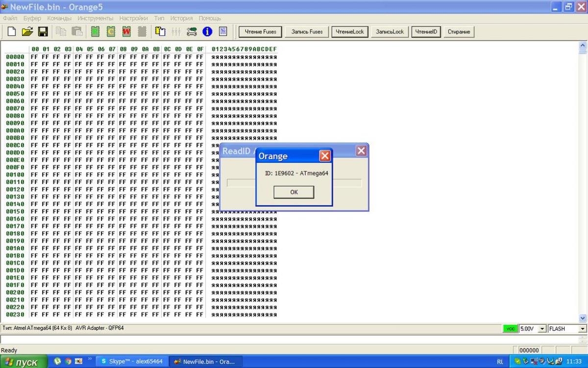Open the Windows пуск start button

click(23, 362)
